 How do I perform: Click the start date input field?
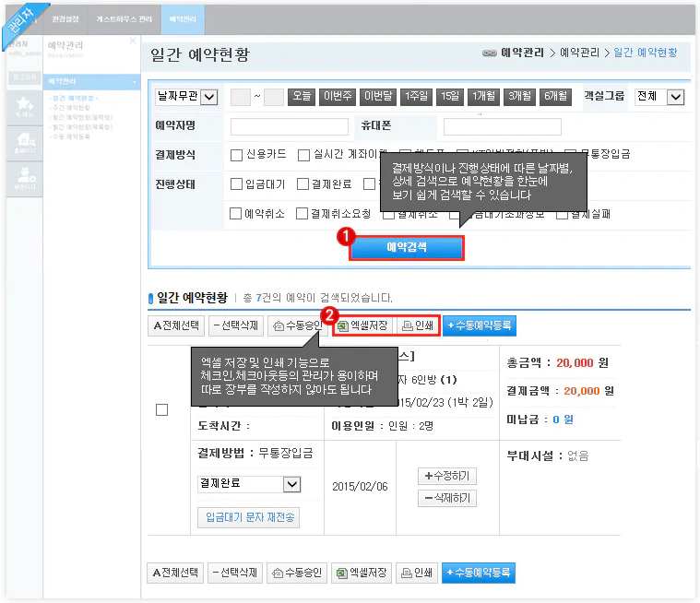pyautogui.click(x=240, y=97)
